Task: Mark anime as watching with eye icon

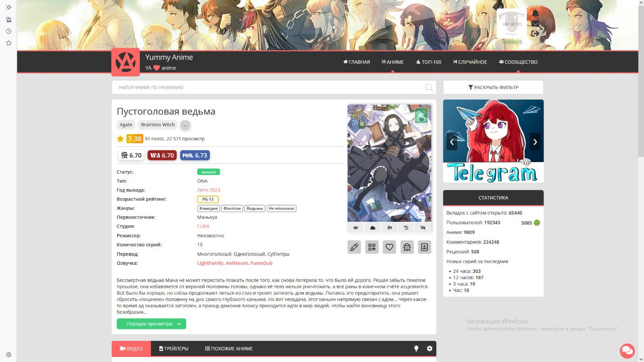Action: [356, 228]
